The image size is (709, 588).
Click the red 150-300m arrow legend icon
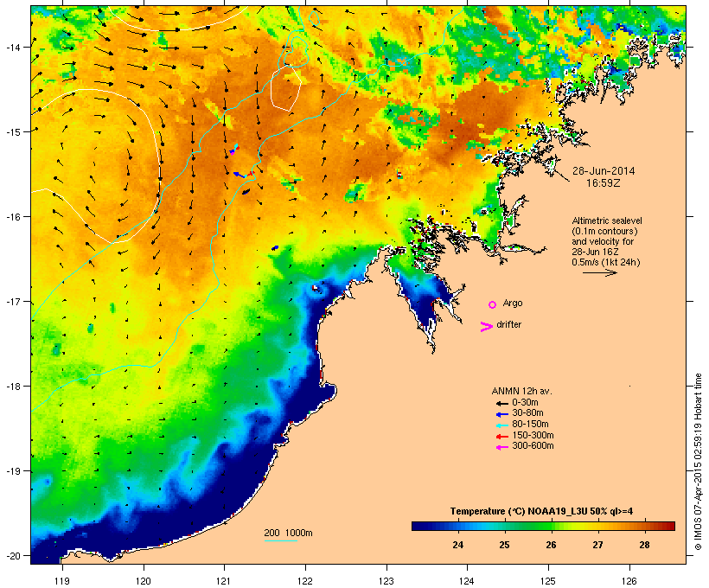[x=501, y=437]
